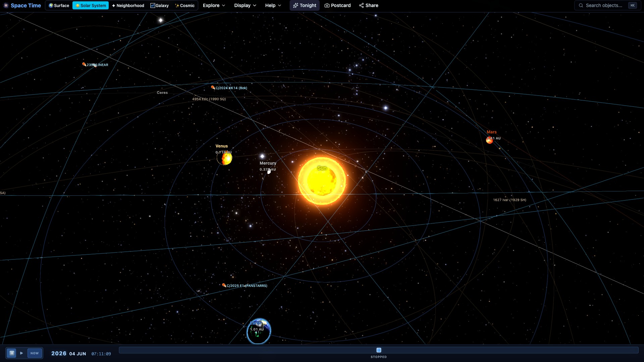Click the Tonight sparkle icon
The width and height of the screenshot is (644, 362).
296,5
